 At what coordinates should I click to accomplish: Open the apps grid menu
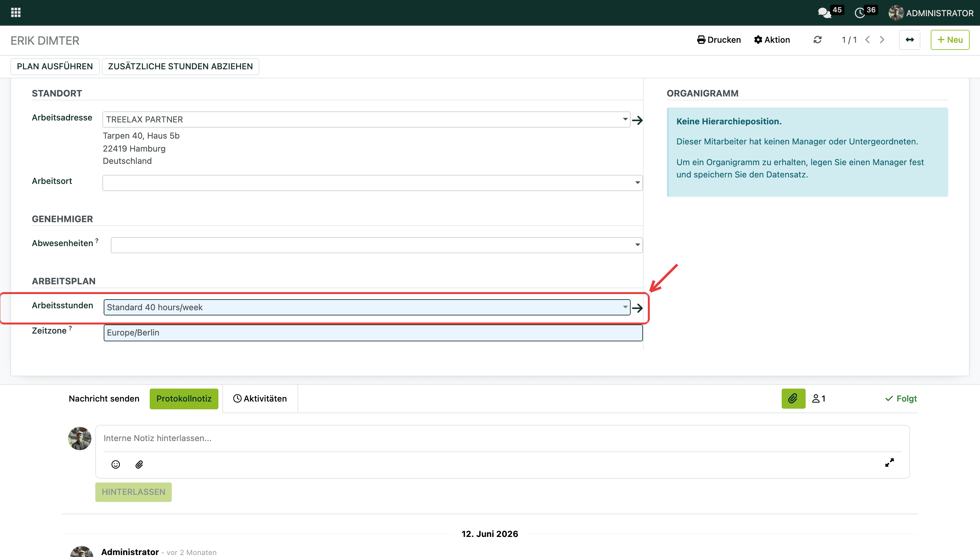pos(16,13)
